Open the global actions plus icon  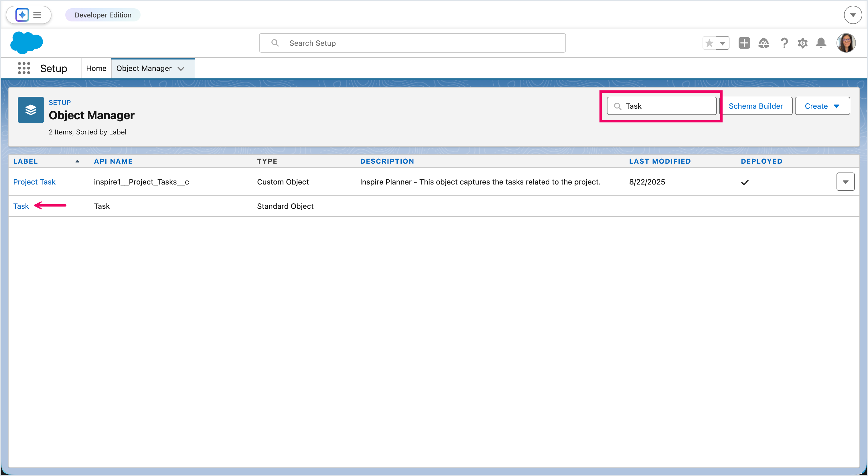pos(744,43)
